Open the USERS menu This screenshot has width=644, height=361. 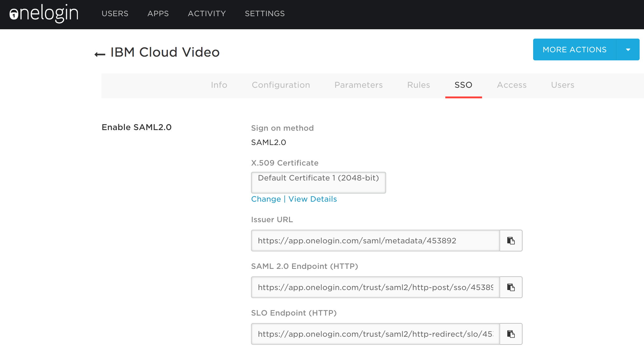[115, 14]
